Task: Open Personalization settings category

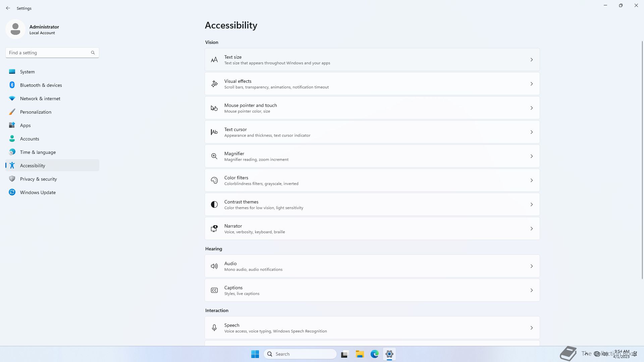Action: click(x=52, y=112)
